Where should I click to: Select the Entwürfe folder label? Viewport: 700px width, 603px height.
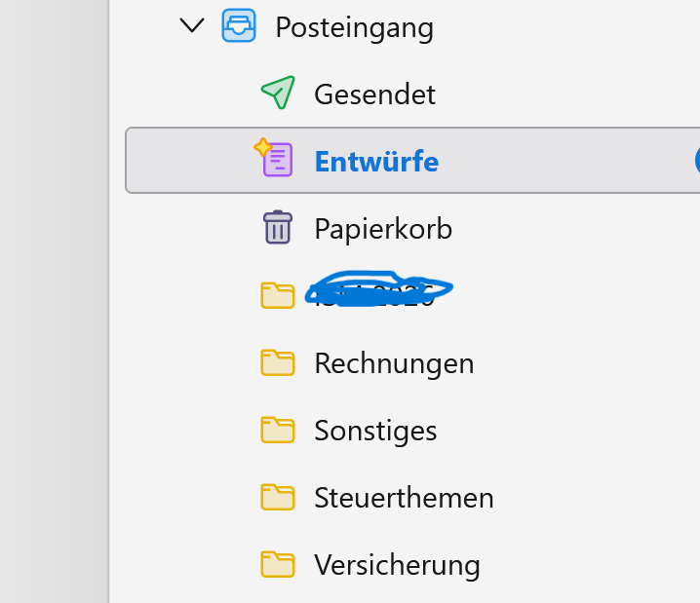[376, 161]
